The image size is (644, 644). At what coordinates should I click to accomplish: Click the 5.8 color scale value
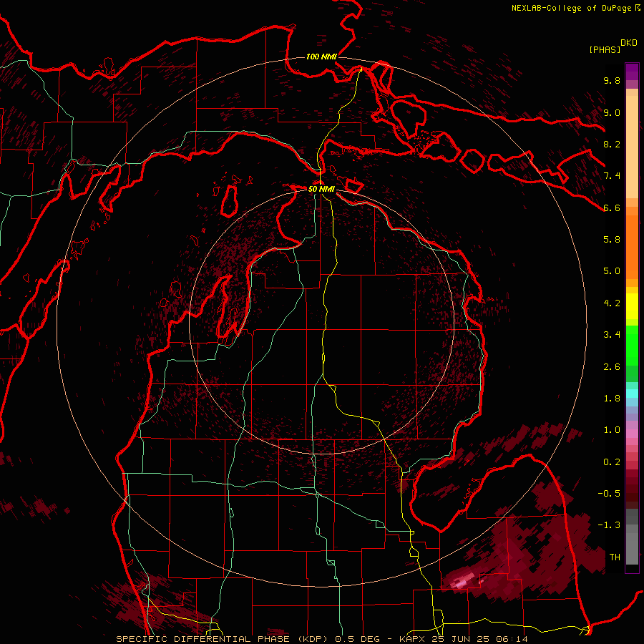point(612,239)
